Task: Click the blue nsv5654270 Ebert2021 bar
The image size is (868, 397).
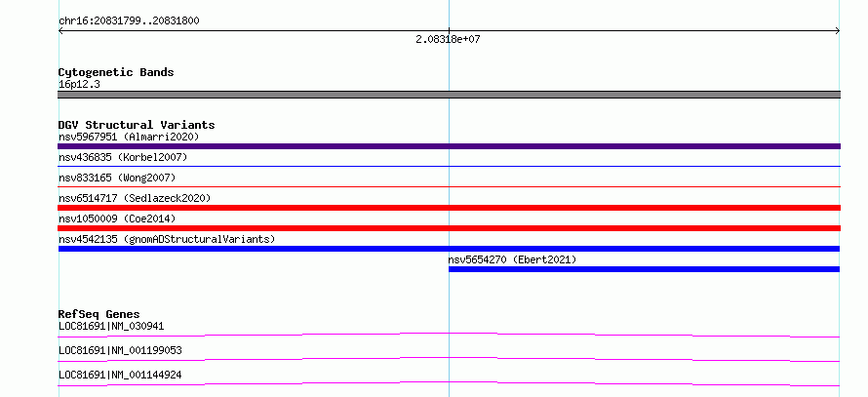Action: click(x=644, y=269)
